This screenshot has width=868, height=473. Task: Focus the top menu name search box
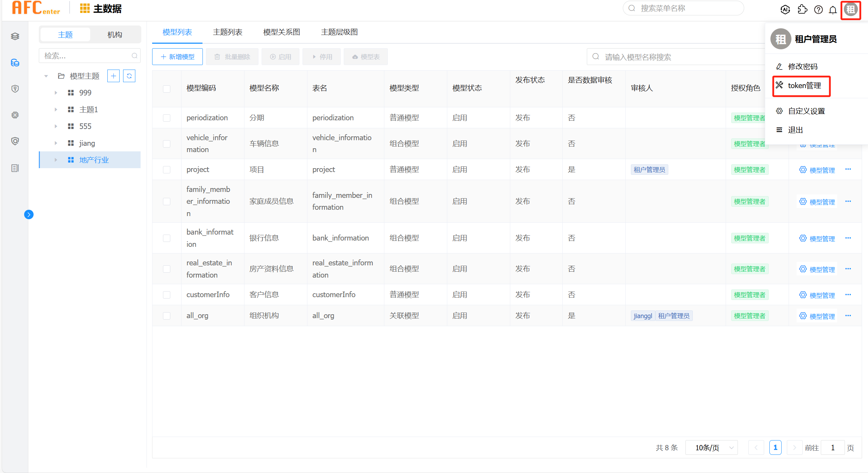[683, 8]
